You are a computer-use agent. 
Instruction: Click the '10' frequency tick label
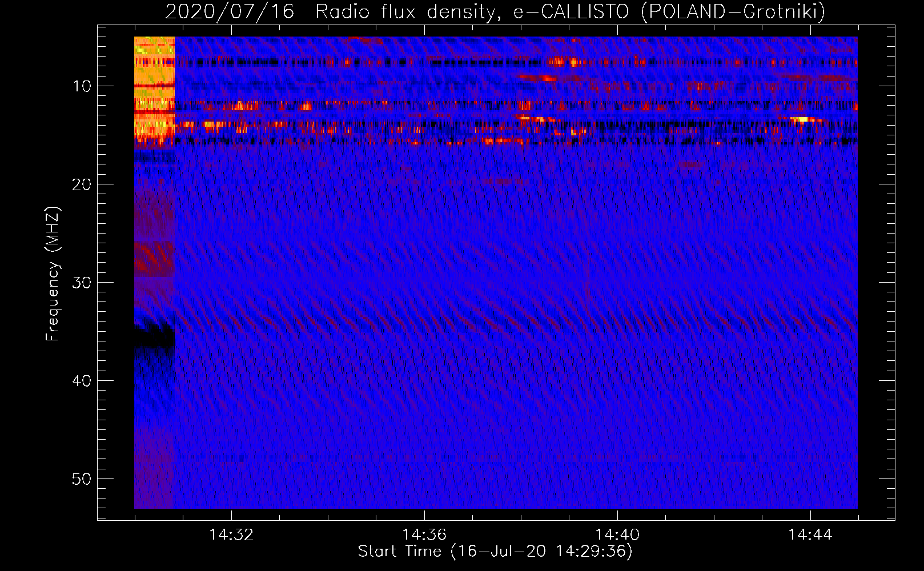tap(82, 86)
